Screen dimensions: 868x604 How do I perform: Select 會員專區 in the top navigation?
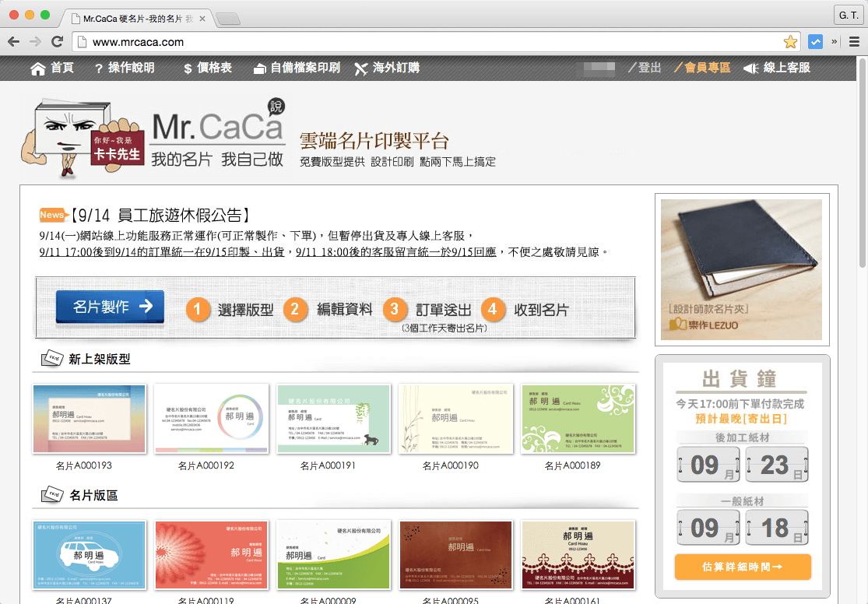pos(702,68)
